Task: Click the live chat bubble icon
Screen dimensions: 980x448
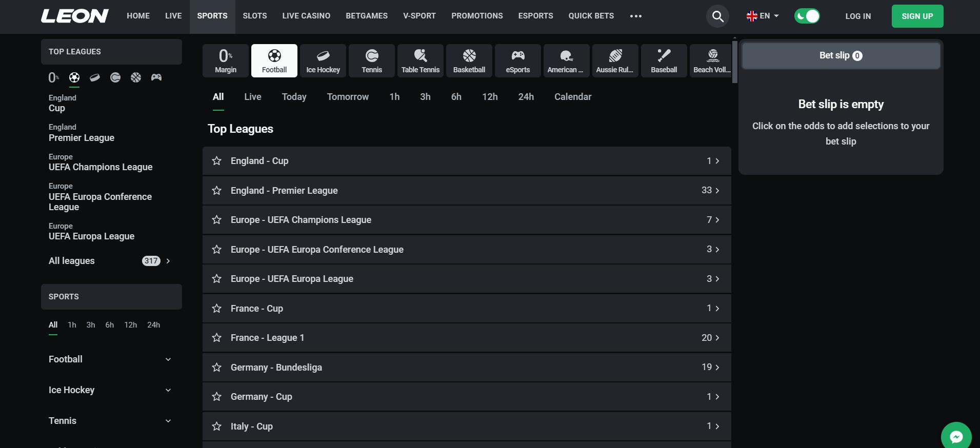Action: [x=956, y=436]
